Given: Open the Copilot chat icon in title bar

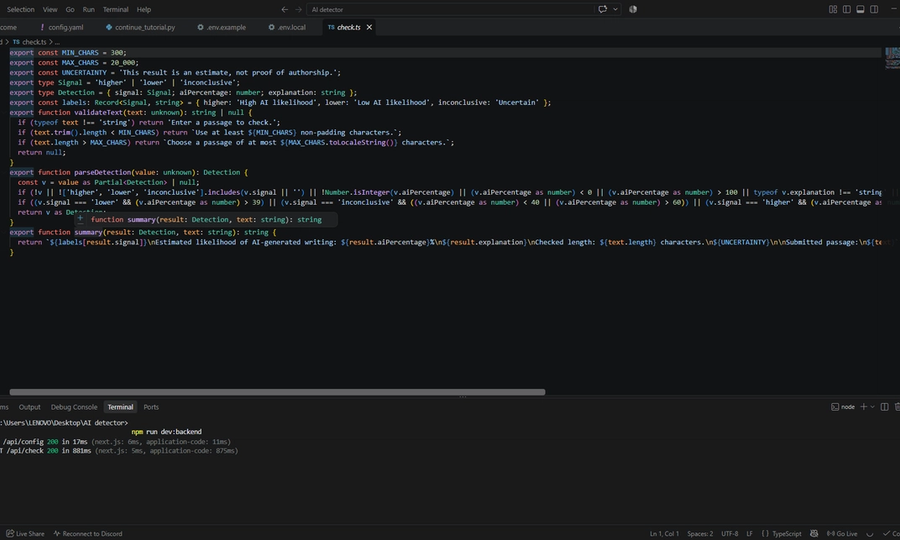Looking at the screenshot, I should (603, 9).
